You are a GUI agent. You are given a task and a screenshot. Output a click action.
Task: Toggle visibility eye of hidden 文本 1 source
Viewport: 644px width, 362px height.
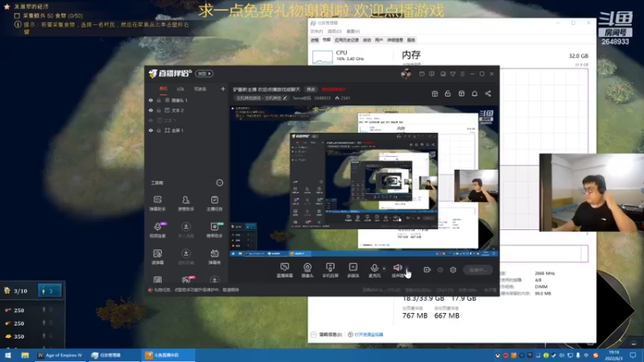point(151,120)
